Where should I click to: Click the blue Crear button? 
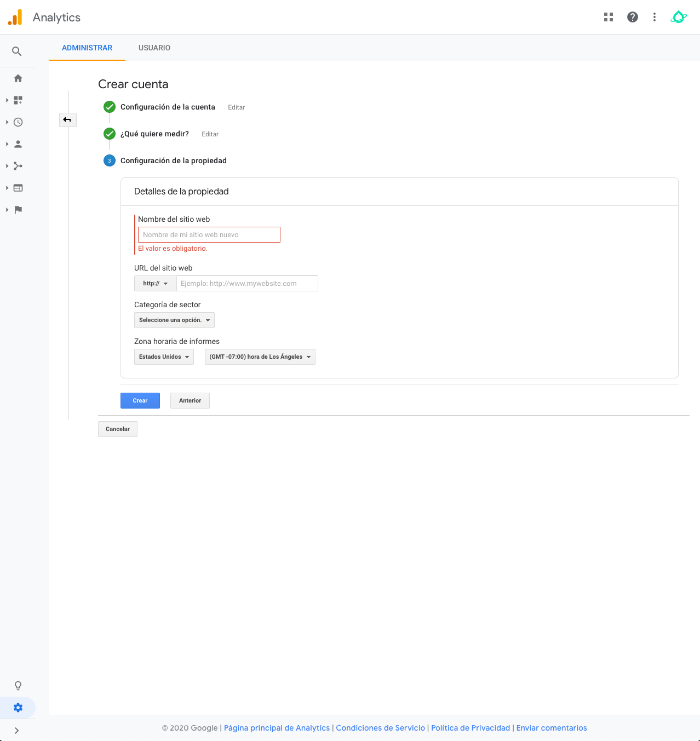click(140, 401)
